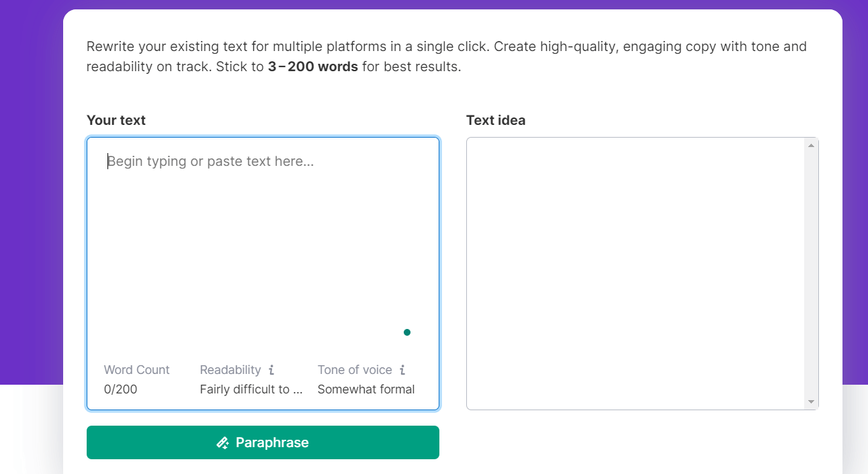Click the Readability label text

pos(230,370)
